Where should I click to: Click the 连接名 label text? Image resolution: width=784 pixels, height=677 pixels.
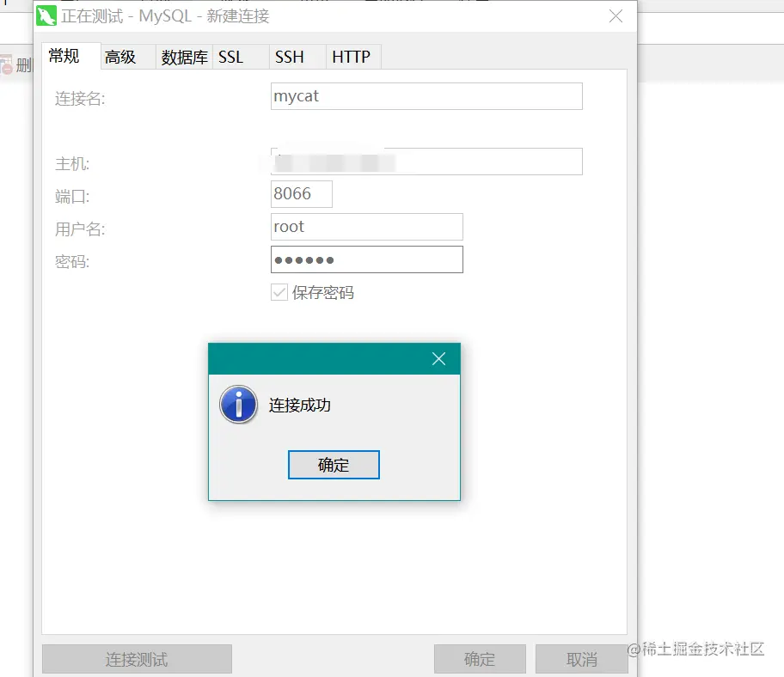80,99
